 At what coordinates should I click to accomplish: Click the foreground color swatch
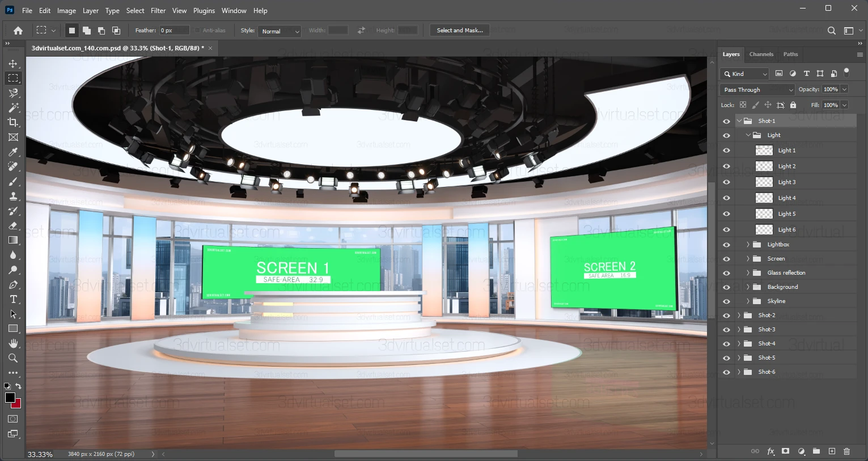tap(10, 398)
